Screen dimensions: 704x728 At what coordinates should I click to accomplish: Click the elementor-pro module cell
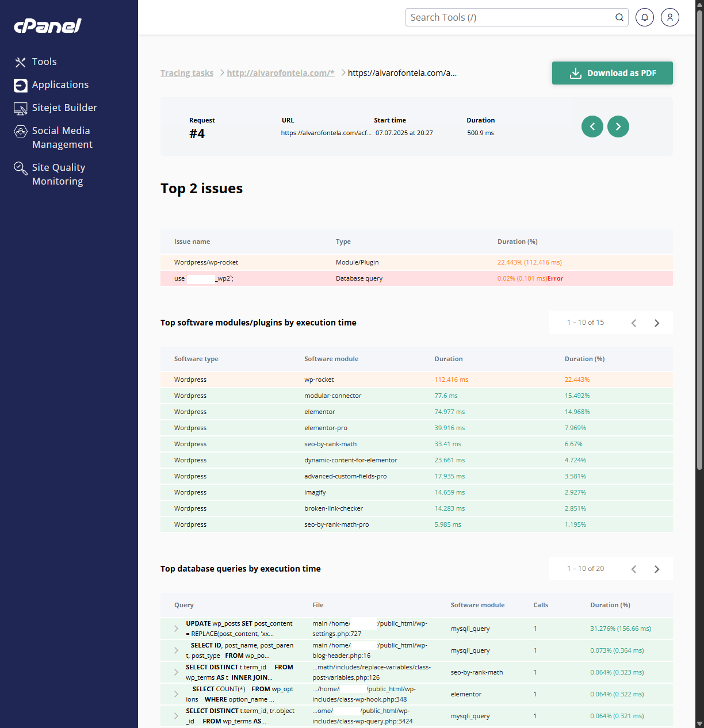point(326,428)
